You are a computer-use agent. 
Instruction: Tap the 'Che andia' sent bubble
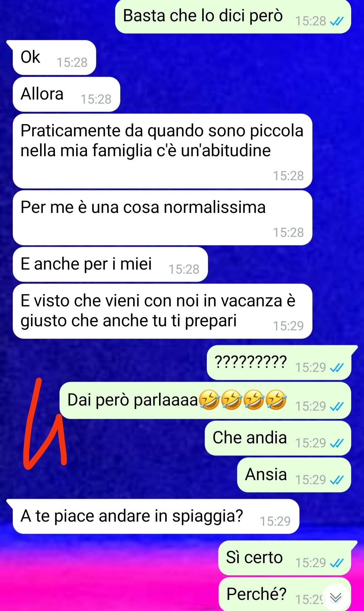[x=278, y=438]
